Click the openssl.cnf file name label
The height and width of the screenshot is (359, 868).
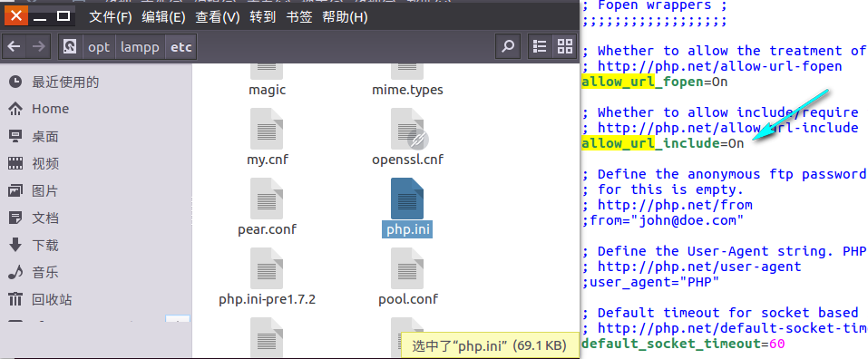coord(408,160)
